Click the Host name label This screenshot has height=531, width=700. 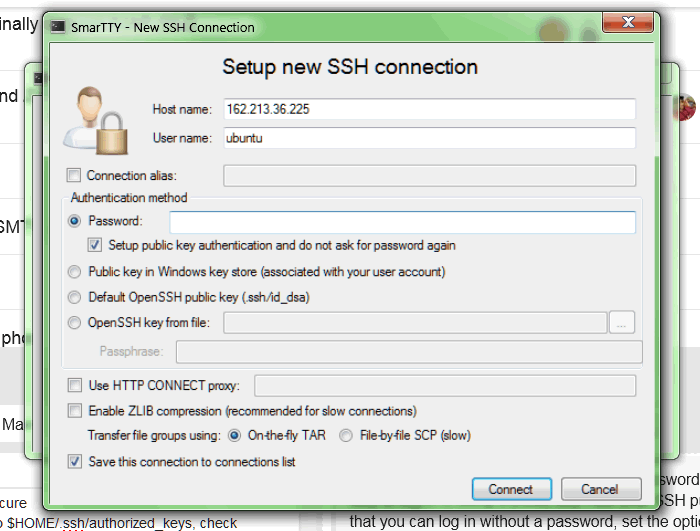click(182, 109)
